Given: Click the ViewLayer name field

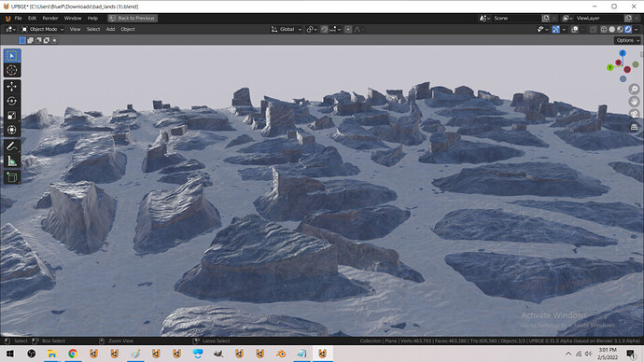Looking at the screenshot, I should (598, 18).
